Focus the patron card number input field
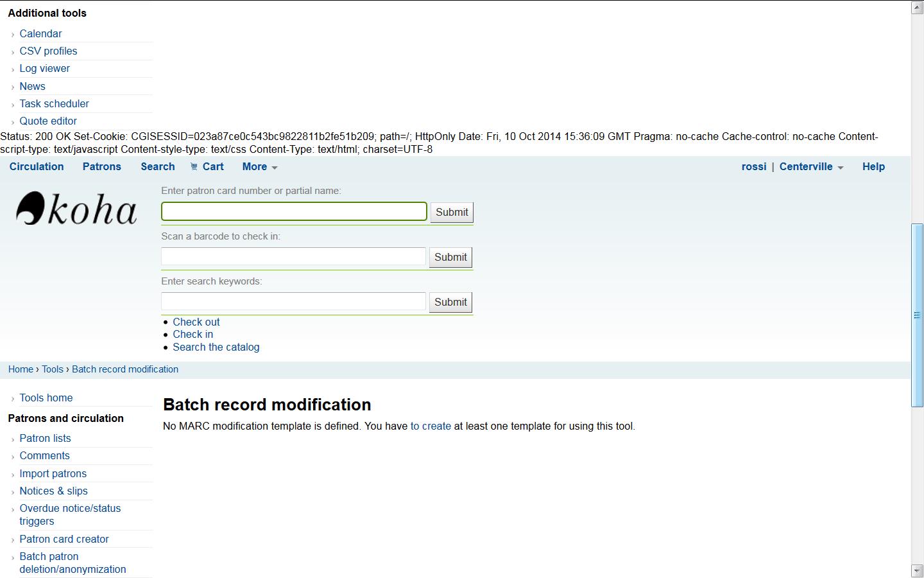 (x=294, y=211)
